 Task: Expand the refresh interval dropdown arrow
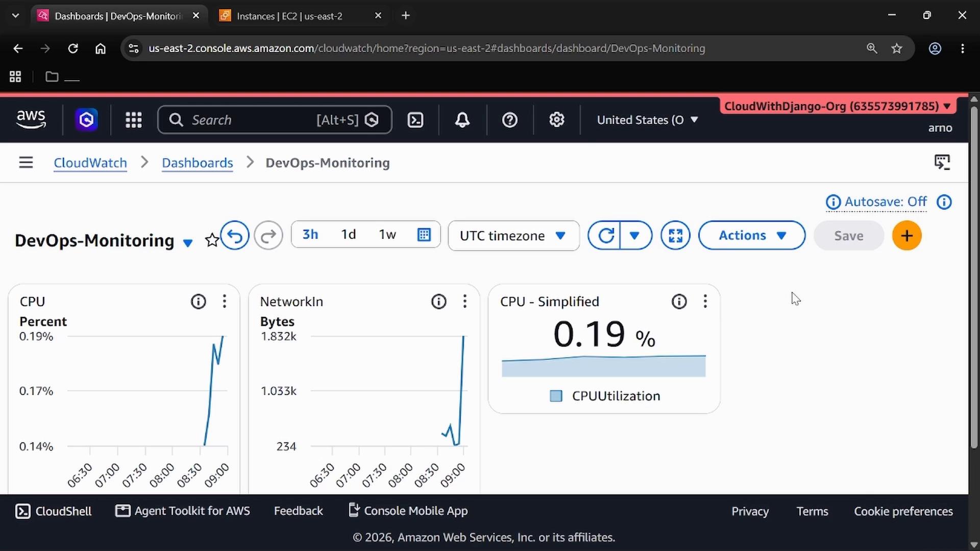(x=635, y=235)
